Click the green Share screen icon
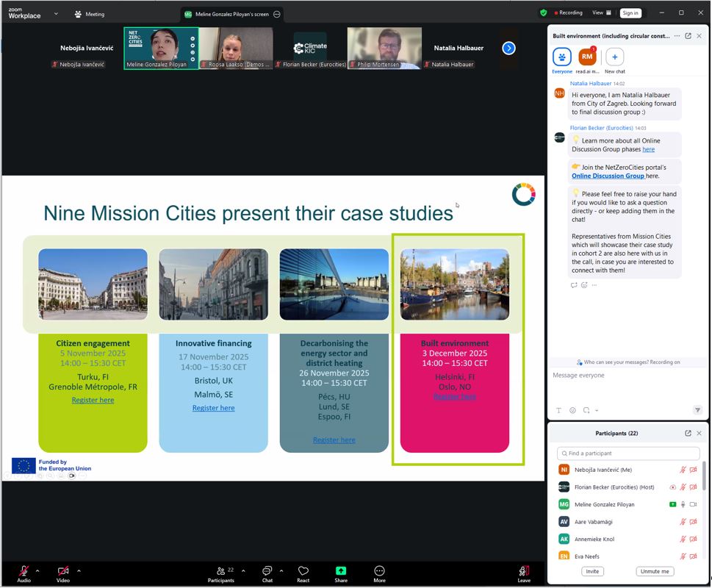Image resolution: width=712 pixels, height=588 pixels. (341, 571)
